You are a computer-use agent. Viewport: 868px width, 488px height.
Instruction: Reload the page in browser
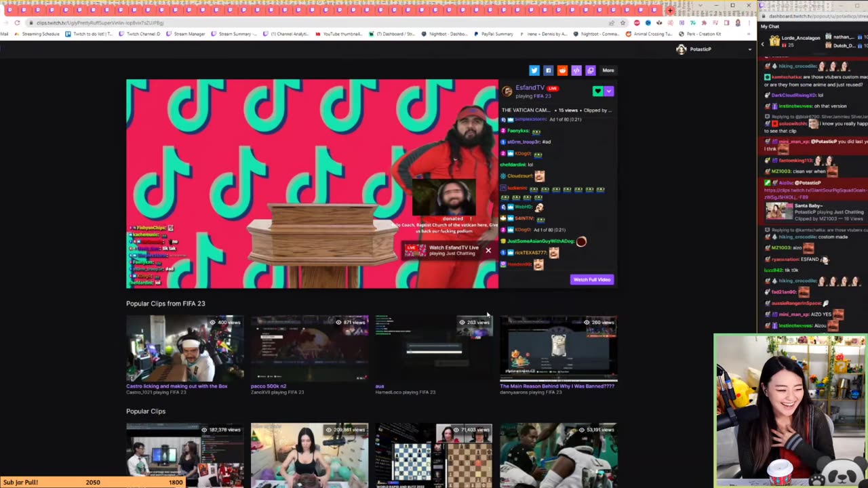pyautogui.click(x=17, y=23)
